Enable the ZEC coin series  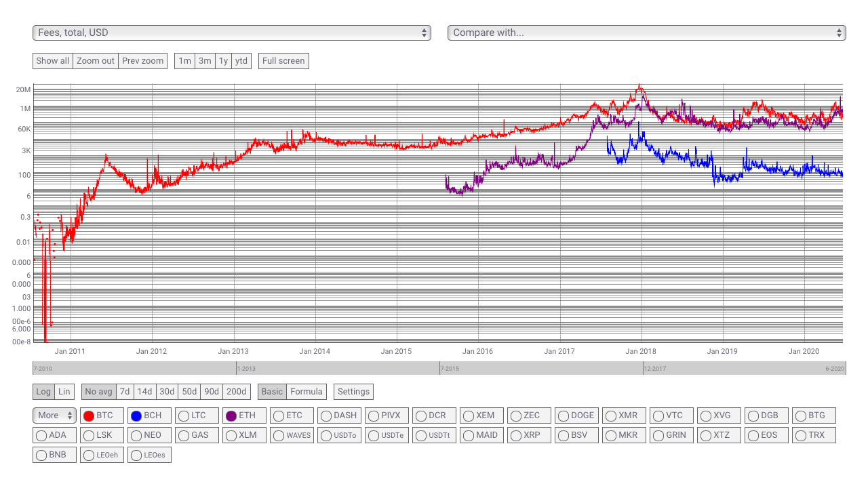529,415
